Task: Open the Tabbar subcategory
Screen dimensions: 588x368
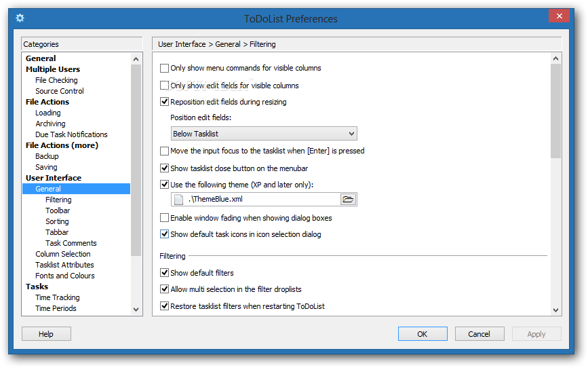Action: click(56, 233)
